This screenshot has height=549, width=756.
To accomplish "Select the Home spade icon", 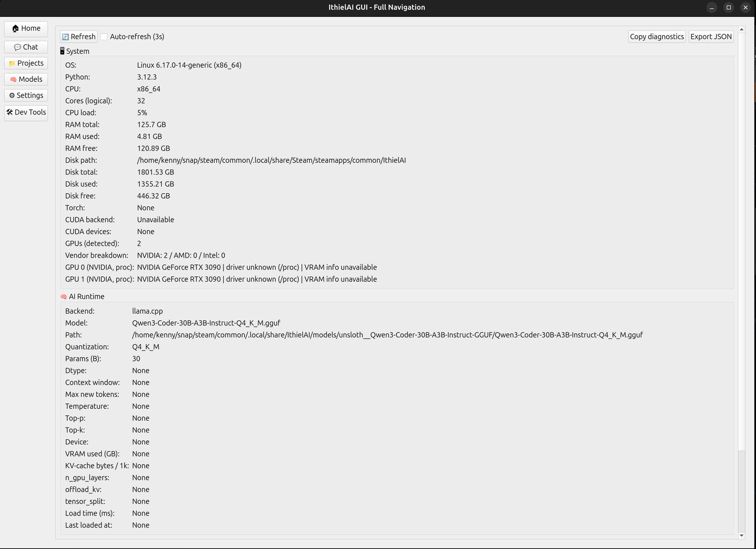I will (16, 28).
